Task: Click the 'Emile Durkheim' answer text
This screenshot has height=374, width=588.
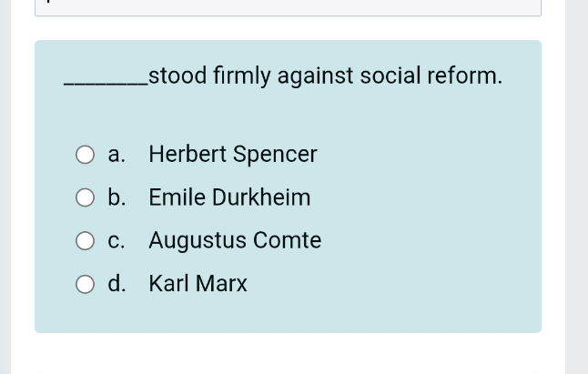Action: [x=229, y=197]
